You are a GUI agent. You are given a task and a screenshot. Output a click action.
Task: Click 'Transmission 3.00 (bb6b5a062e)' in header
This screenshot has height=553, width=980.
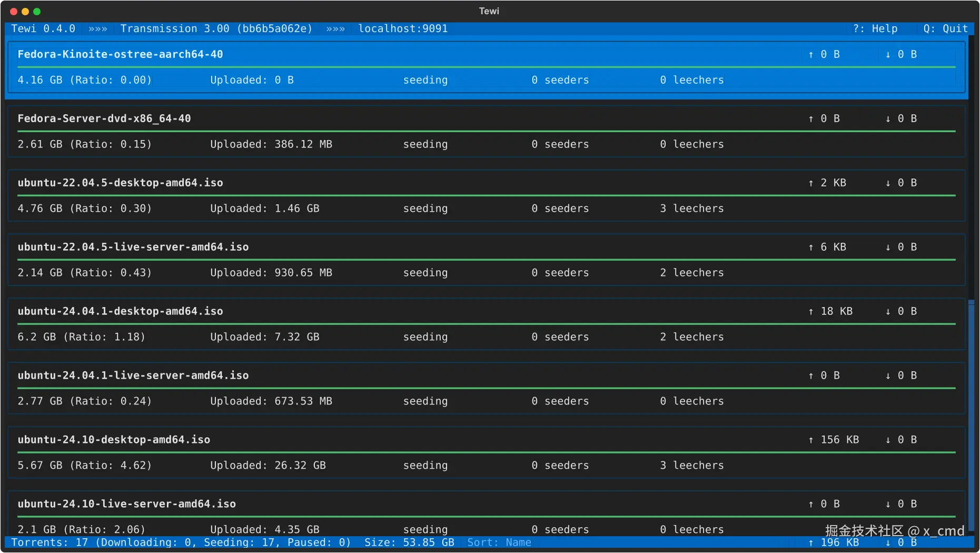[216, 28]
